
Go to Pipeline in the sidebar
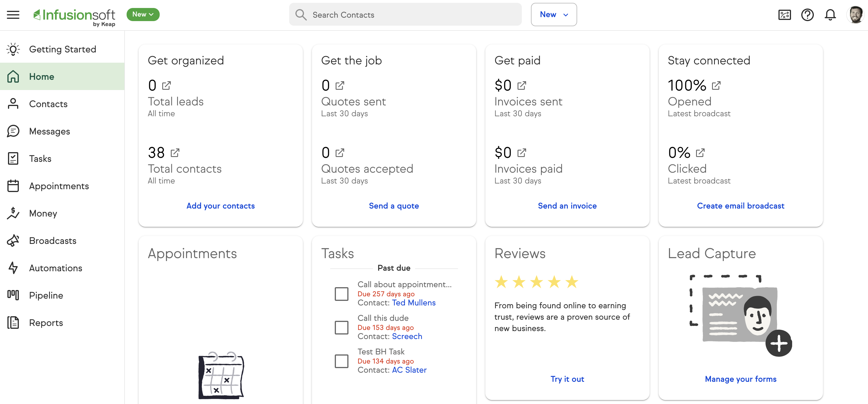46,295
